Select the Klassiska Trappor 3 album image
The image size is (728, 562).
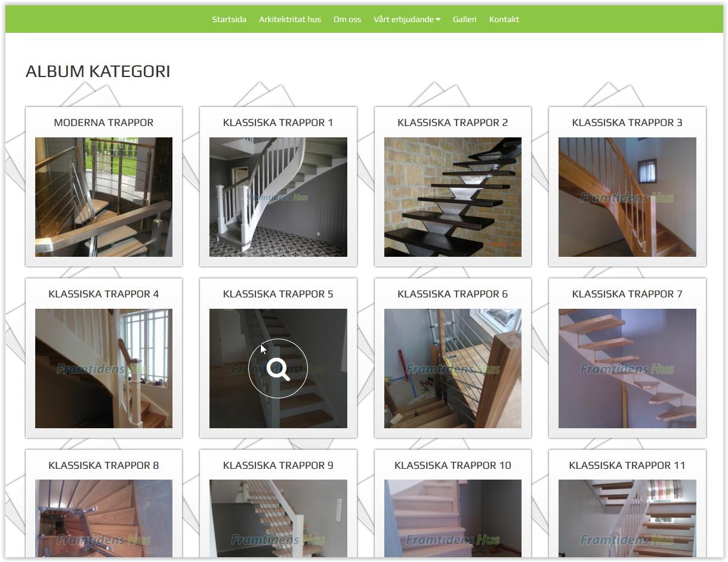[x=627, y=197]
